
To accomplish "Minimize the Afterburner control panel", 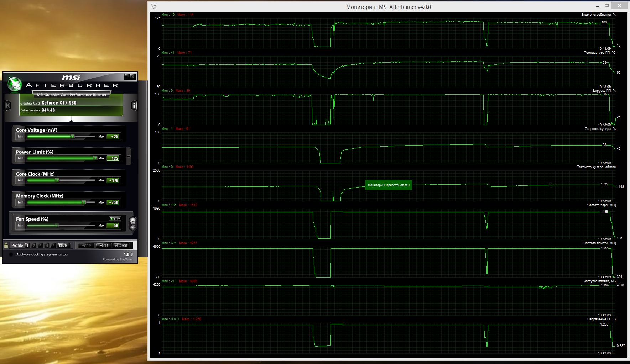I will pos(126,77).
